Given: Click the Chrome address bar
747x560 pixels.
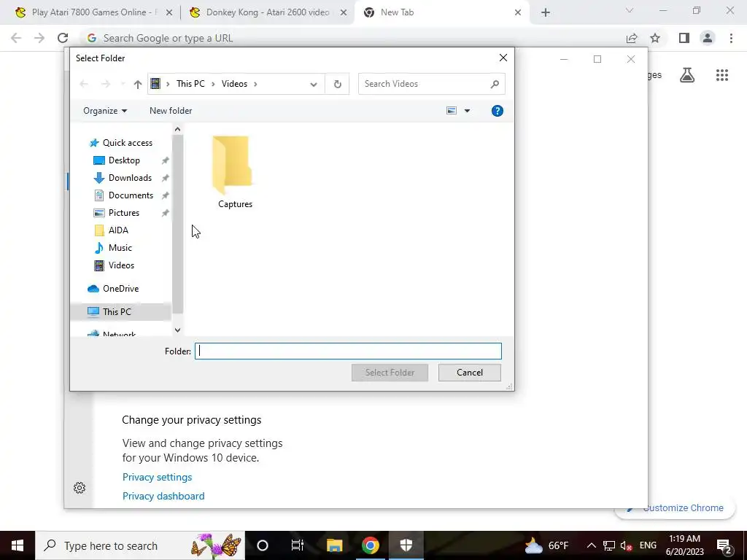Looking at the screenshot, I should click(352, 38).
